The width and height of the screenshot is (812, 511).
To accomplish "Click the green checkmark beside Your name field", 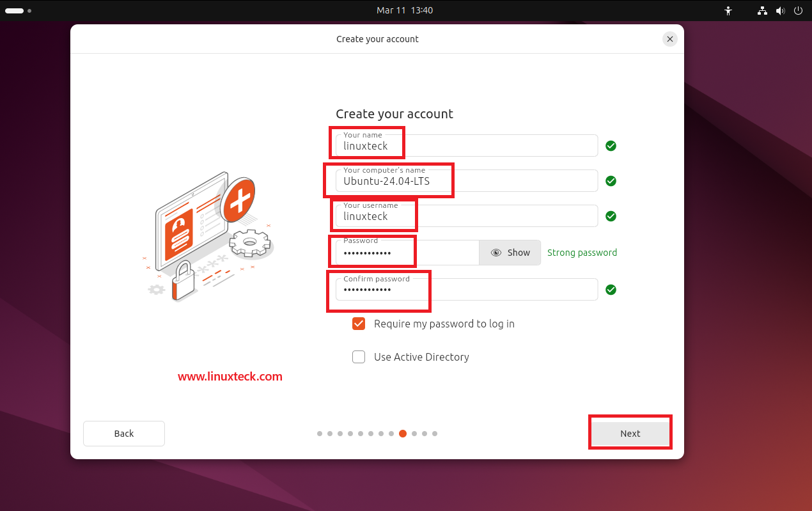I will point(611,146).
